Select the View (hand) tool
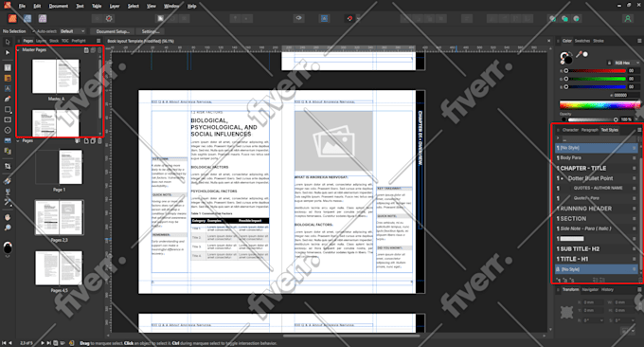Viewport: 644px width, 347px height. tap(8, 217)
